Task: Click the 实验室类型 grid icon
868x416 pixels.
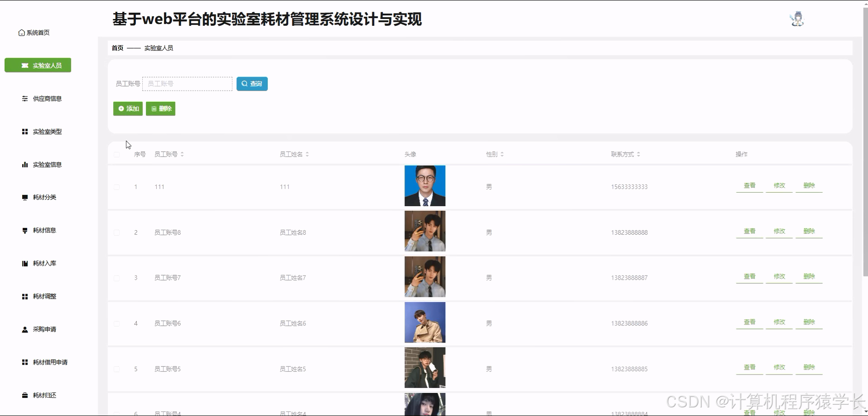Action: (25, 132)
